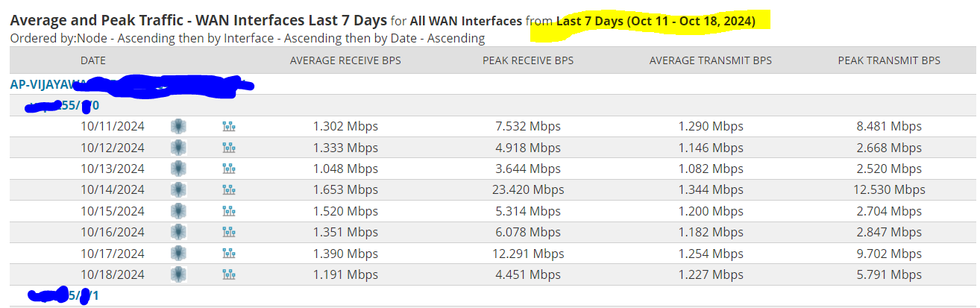Click the node vendor icon for 10/17/2024

[178, 254]
